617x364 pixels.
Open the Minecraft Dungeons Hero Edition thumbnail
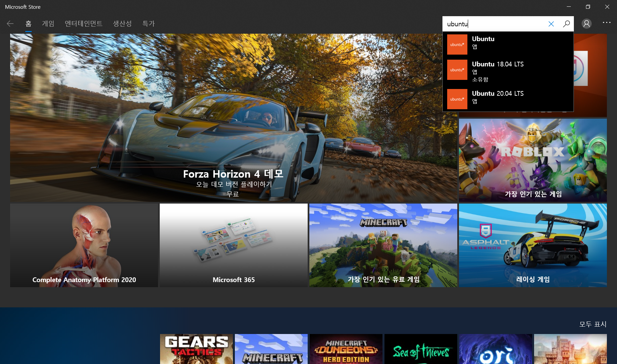point(346,349)
